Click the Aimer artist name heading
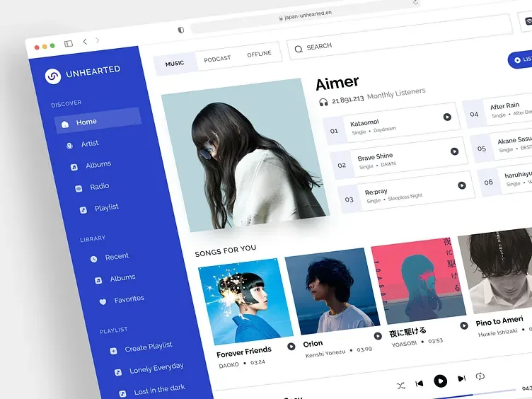Viewport: 532px width, 399px height. tap(337, 83)
